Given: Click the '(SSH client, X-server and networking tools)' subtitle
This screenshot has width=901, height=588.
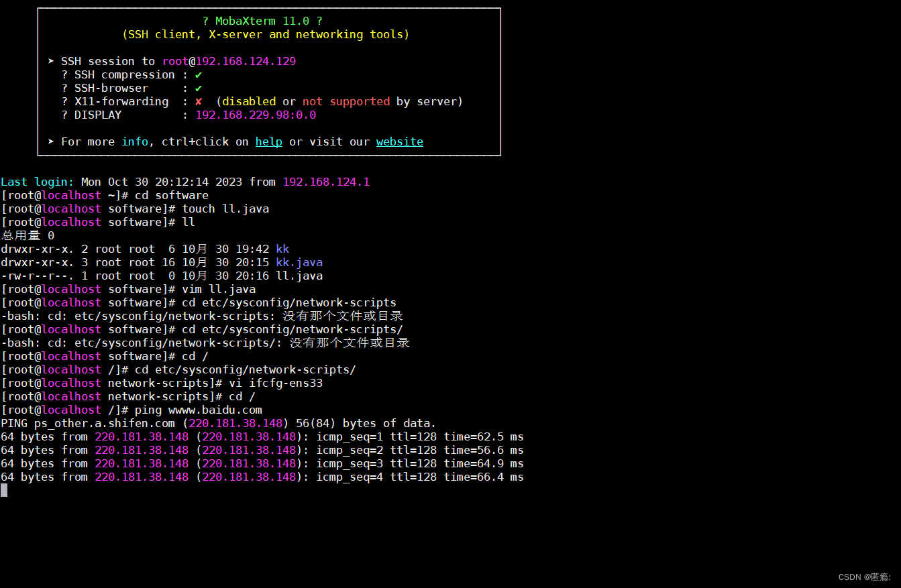Looking at the screenshot, I should [x=266, y=34].
